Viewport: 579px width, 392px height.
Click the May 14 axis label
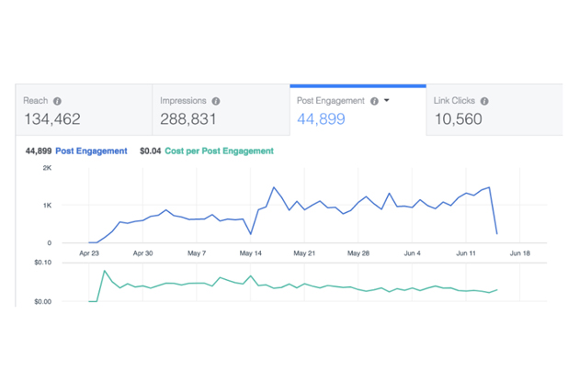click(x=250, y=253)
